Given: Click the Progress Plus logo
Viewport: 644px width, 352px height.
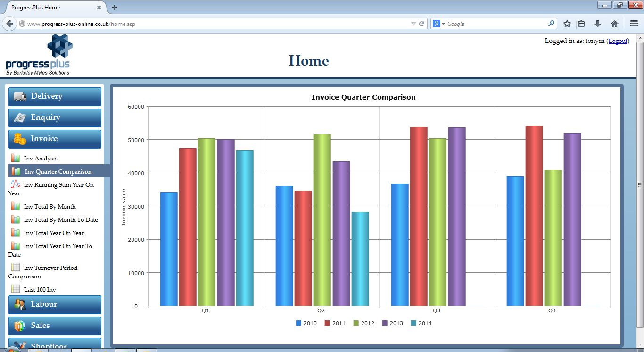Looking at the screenshot, I should click(38, 55).
